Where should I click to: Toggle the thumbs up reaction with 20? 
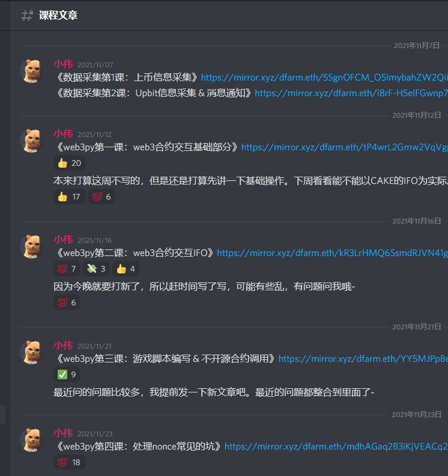pyautogui.click(x=70, y=163)
